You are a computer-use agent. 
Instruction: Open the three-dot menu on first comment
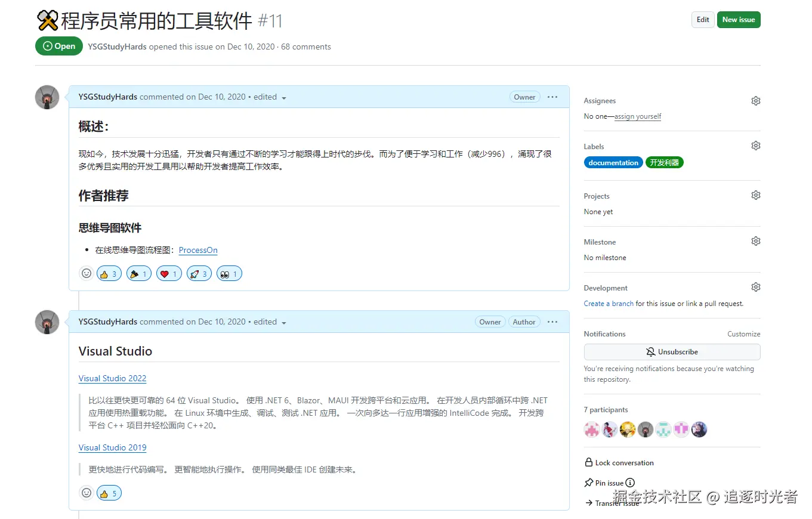pyautogui.click(x=552, y=97)
